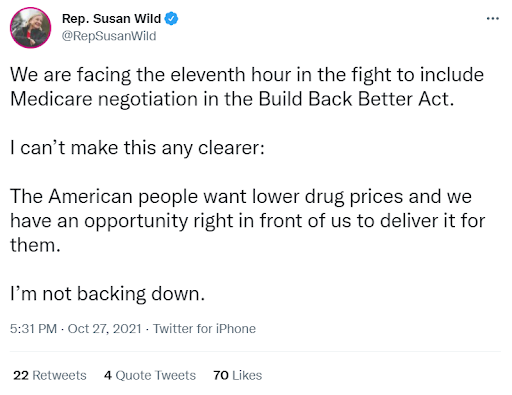The width and height of the screenshot is (512, 395).
Task: Click the 5:31 PM timestamp
Action: (33, 329)
